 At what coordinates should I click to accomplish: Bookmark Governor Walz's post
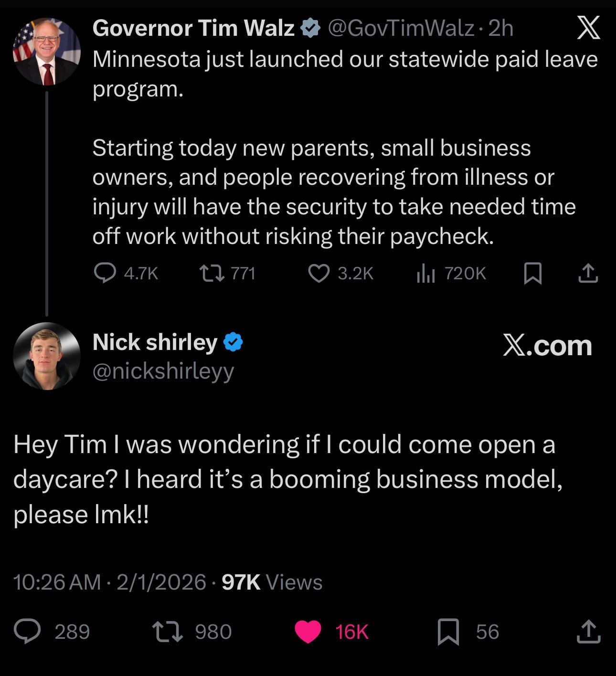[532, 273]
